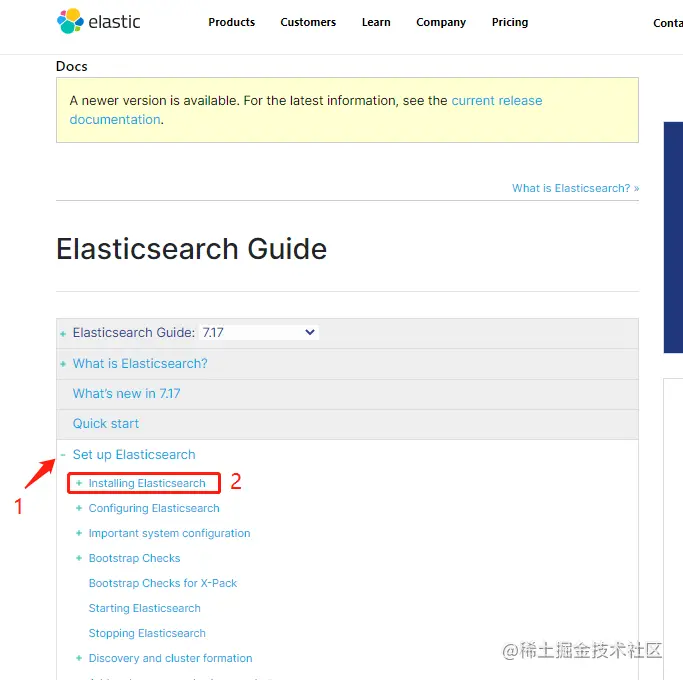
Task: Click the Elastic logo
Action: click(98, 21)
